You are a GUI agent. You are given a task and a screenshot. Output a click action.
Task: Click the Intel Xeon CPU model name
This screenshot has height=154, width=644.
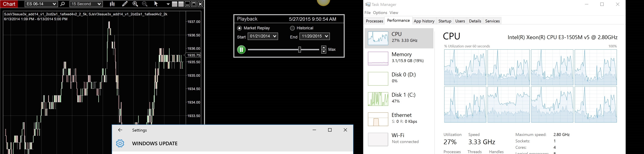tap(563, 37)
